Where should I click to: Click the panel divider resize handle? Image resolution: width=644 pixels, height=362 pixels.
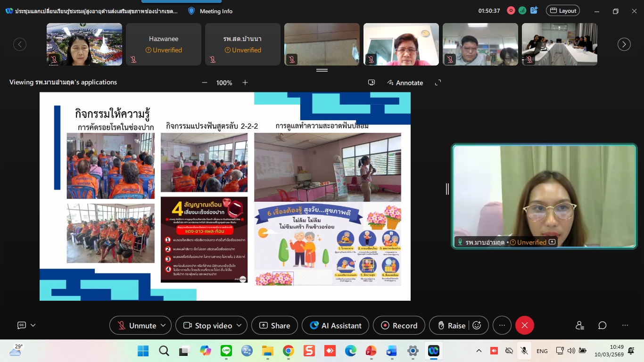[447, 189]
